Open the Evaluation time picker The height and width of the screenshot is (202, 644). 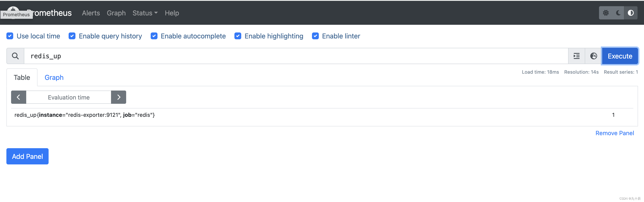68,97
